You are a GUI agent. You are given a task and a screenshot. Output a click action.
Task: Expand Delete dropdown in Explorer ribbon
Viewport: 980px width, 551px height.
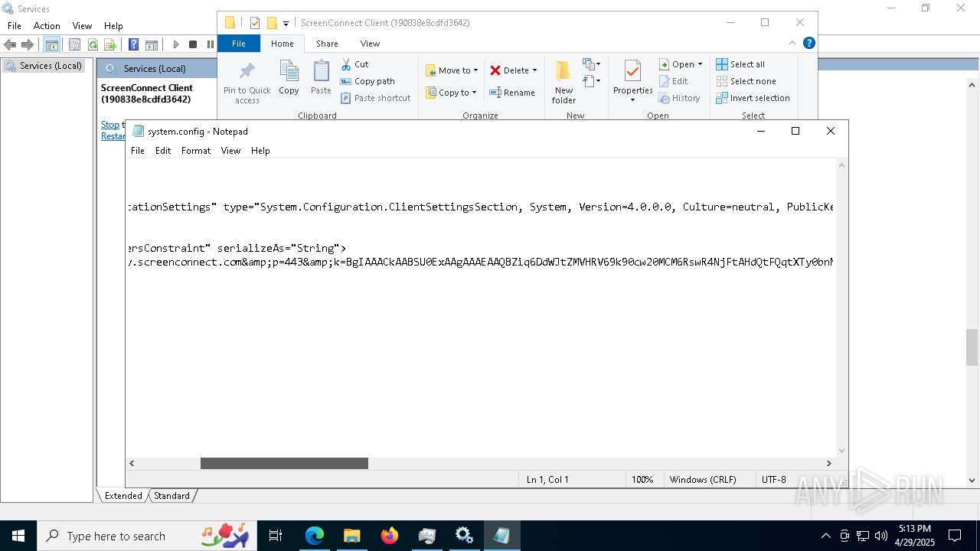tap(534, 70)
